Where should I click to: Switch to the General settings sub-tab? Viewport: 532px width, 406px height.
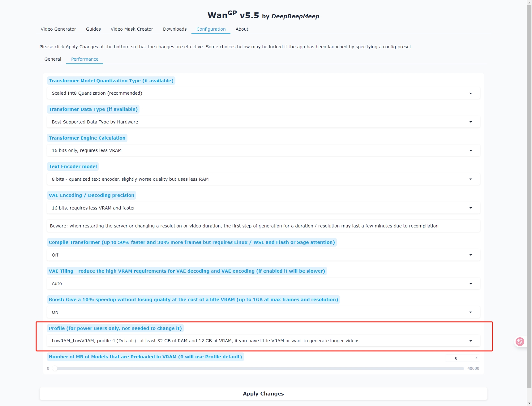[53, 59]
